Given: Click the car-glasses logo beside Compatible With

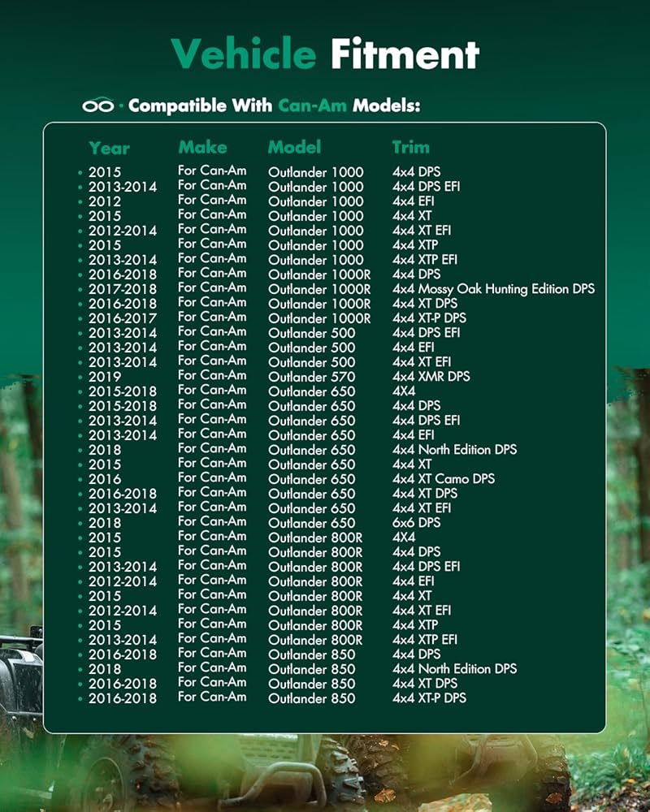Looking at the screenshot, I should coord(97,105).
